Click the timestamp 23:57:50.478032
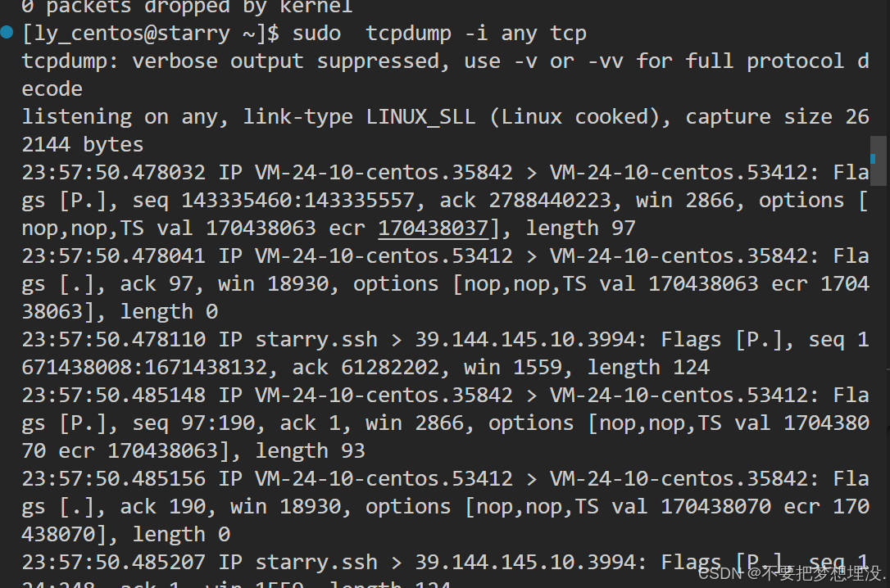The height and width of the screenshot is (588, 890). tap(113, 172)
